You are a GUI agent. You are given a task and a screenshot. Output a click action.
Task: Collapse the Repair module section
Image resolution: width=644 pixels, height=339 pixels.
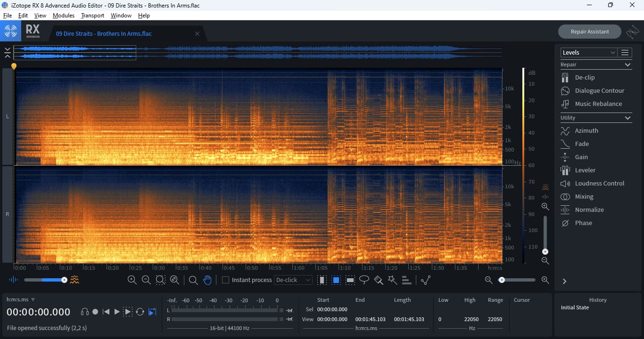[x=627, y=65]
